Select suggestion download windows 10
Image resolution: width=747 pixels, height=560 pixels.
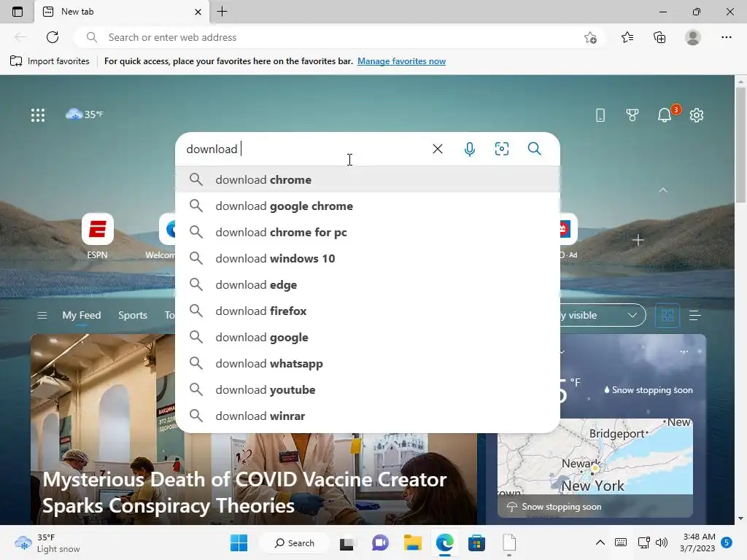[x=368, y=258]
